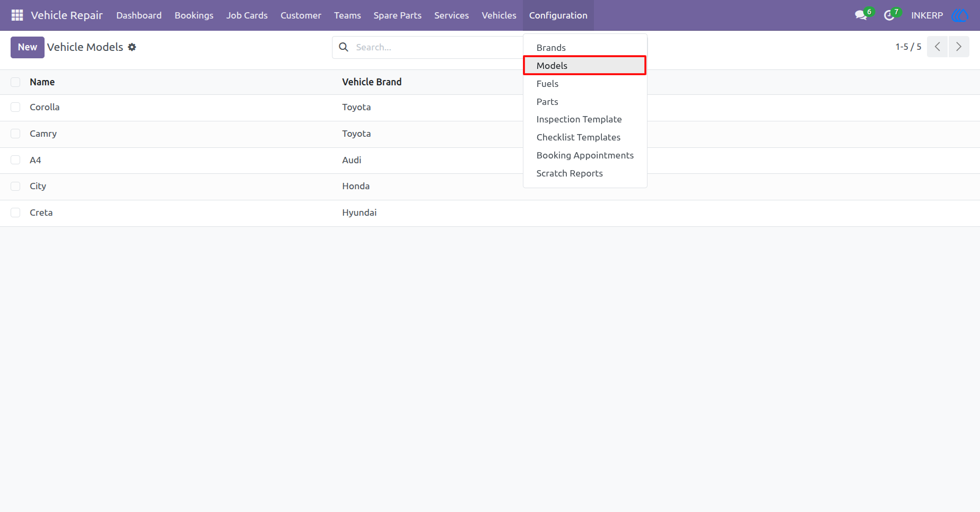Check the Corolla row checkbox
Image resolution: width=980 pixels, height=512 pixels.
click(x=15, y=107)
